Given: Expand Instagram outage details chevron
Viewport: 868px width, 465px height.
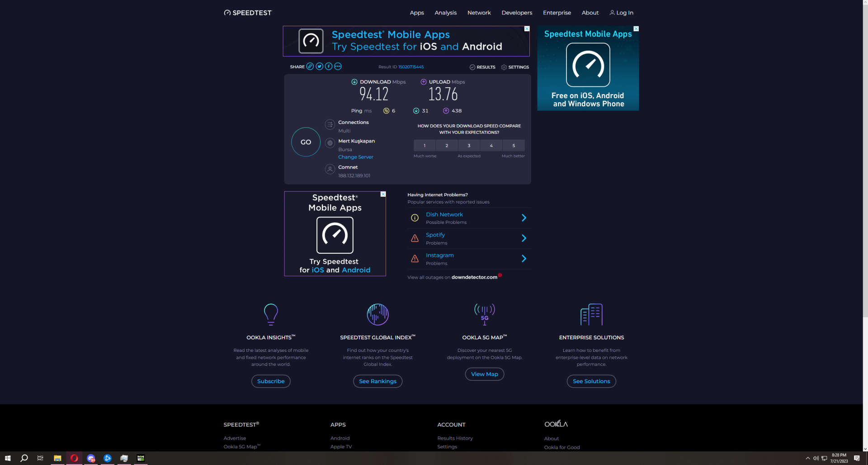Looking at the screenshot, I should (x=524, y=259).
